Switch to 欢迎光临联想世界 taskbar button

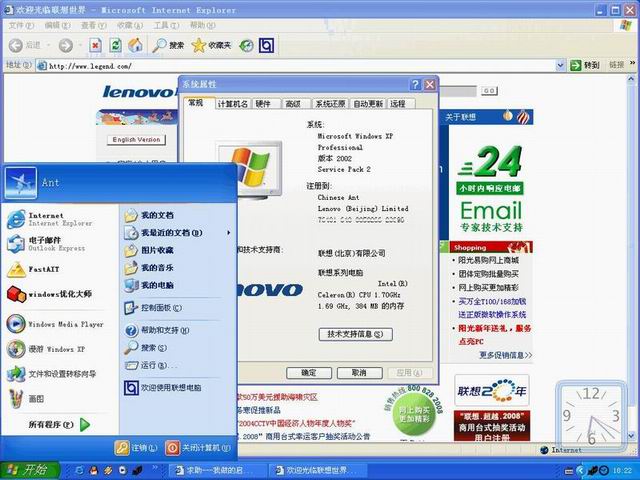click(x=318, y=471)
